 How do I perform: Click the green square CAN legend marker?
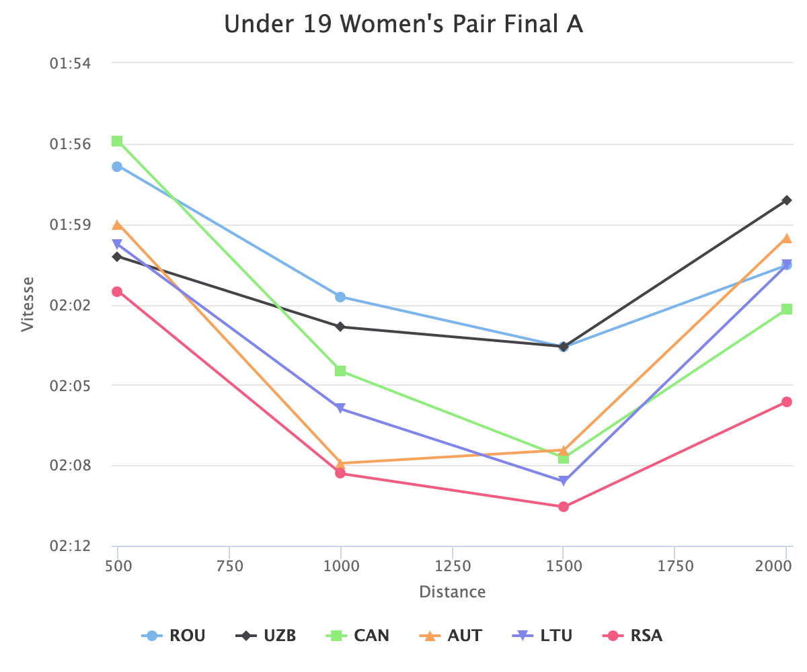coord(338,635)
